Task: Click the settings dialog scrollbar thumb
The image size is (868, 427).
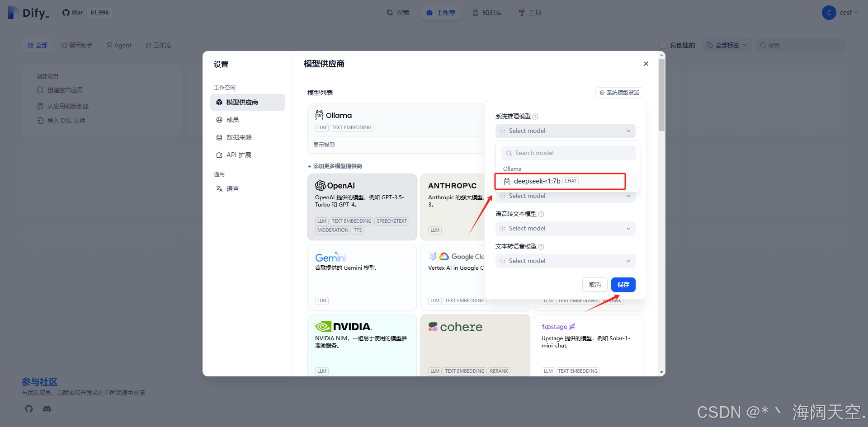Action: pyautogui.click(x=662, y=95)
